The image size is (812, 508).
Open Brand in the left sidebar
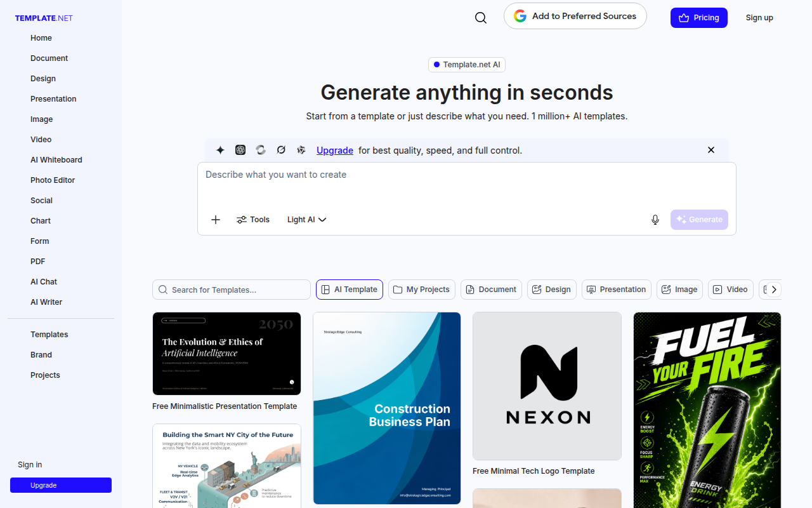coord(41,355)
